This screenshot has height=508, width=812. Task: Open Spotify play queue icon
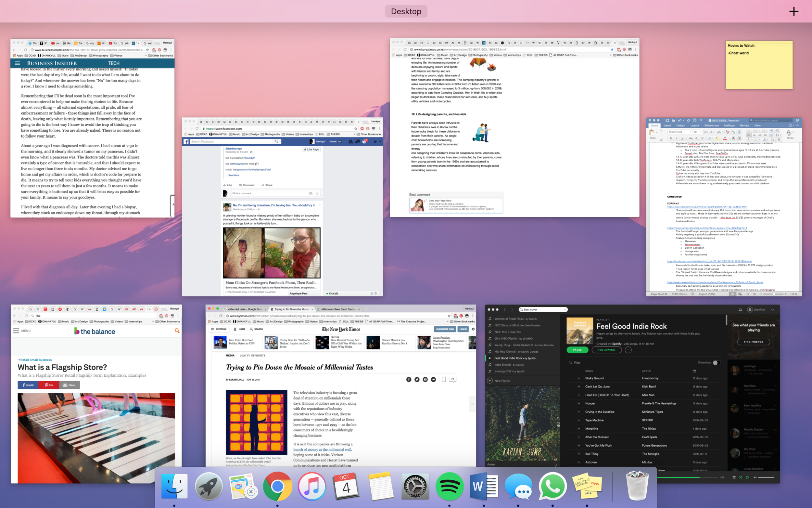(x=734, y=477)
